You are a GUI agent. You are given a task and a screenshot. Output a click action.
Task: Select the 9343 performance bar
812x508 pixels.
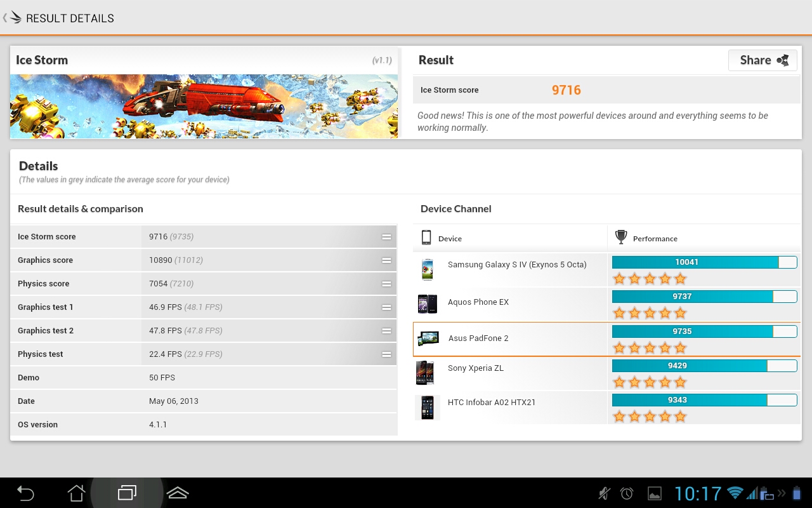point(704,400)
